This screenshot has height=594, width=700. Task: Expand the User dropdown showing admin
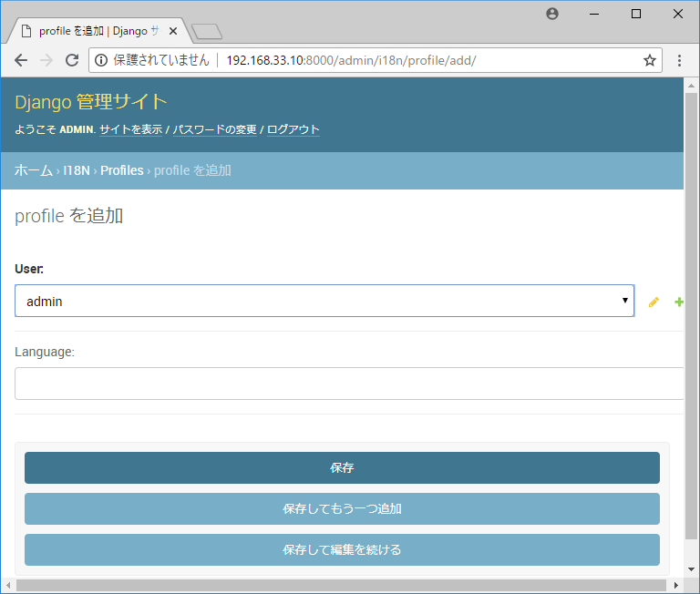[324, 301]
